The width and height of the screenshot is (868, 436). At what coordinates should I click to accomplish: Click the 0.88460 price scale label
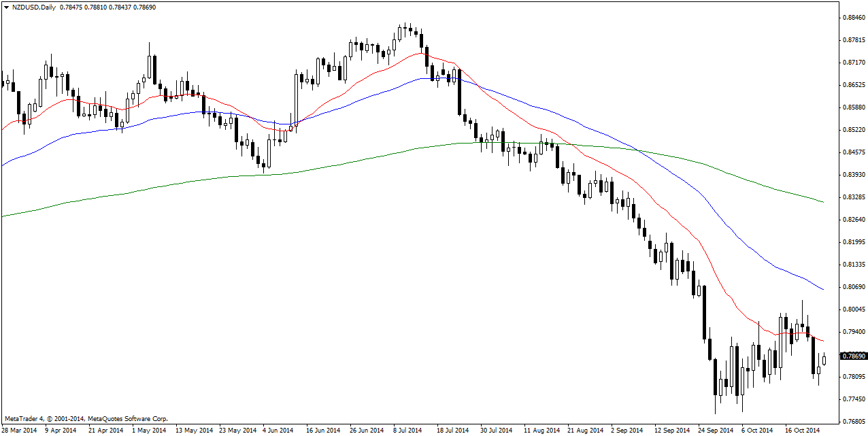853,17
